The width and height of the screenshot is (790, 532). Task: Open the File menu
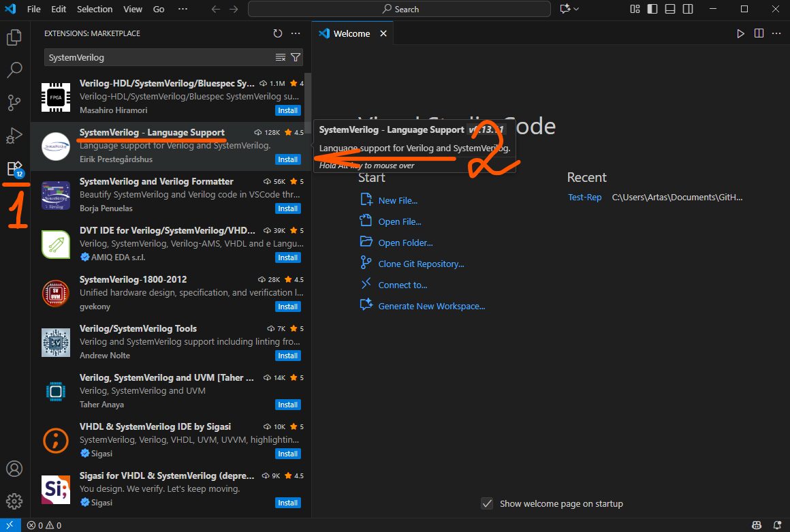(x=34, y=9)
